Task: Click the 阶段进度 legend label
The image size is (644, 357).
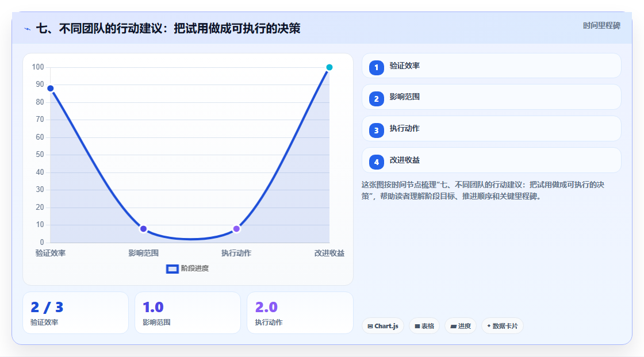Action: tap(195, 268)
